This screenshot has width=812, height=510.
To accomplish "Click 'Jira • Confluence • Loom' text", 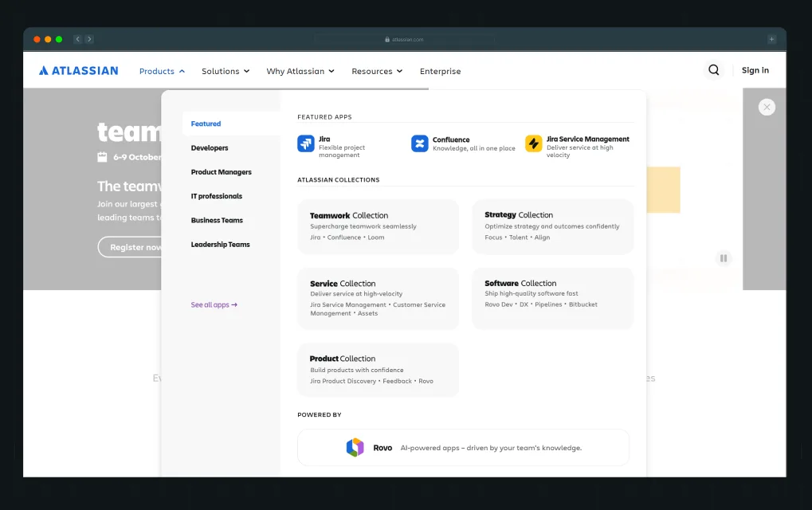I will coord(347,237).
